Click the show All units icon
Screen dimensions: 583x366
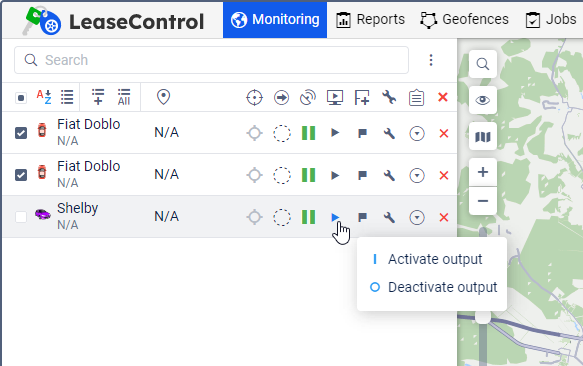(x=124, y=97)
